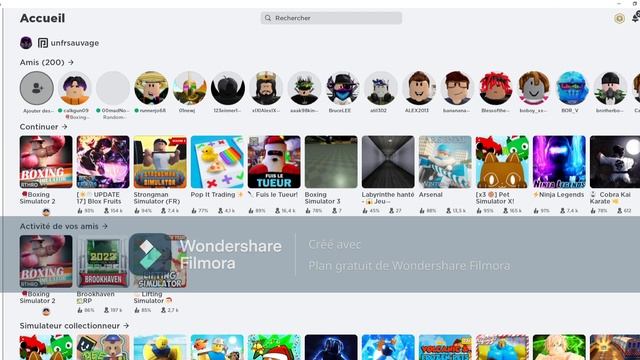Open friend bananana's avatar

click(x=457, y=88)
